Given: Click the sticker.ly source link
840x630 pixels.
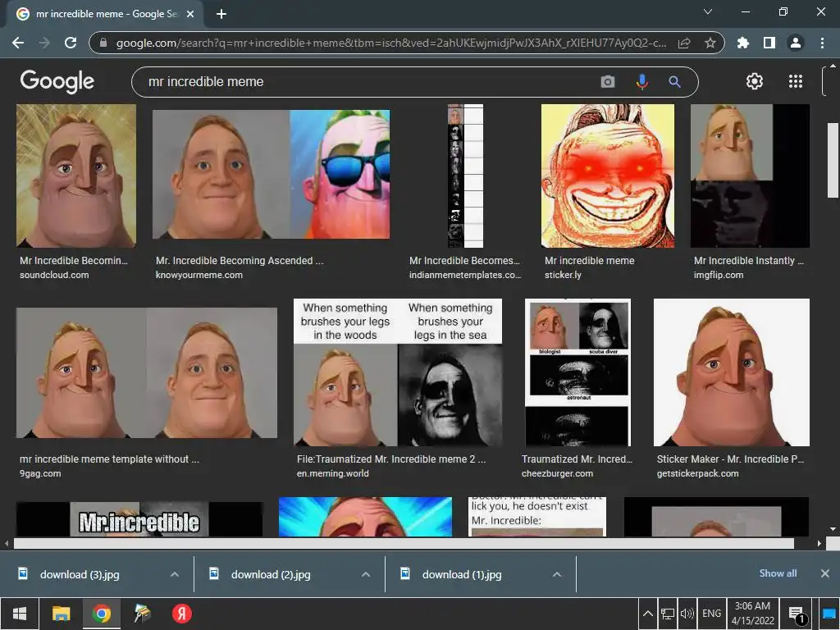Looking at the screenshot, I should click(x=563, y=275).
